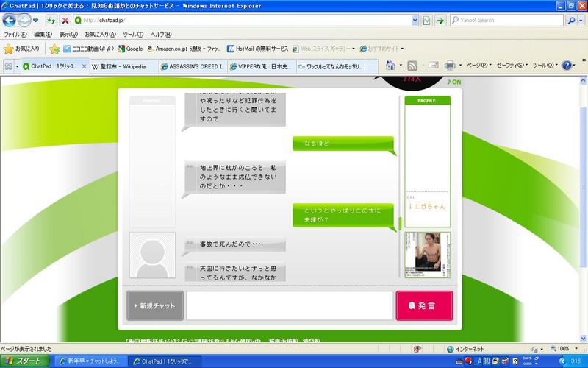Click the shirtless man profile thumbnail
The image size is (588, 368).
tap(428, 255)
